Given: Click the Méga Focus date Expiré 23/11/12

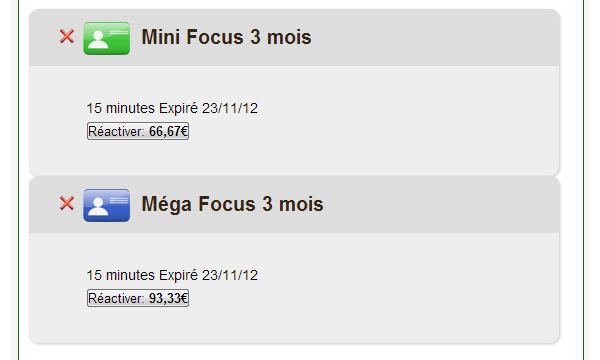Looking at the screenshot, I should [x=209, y=275].
